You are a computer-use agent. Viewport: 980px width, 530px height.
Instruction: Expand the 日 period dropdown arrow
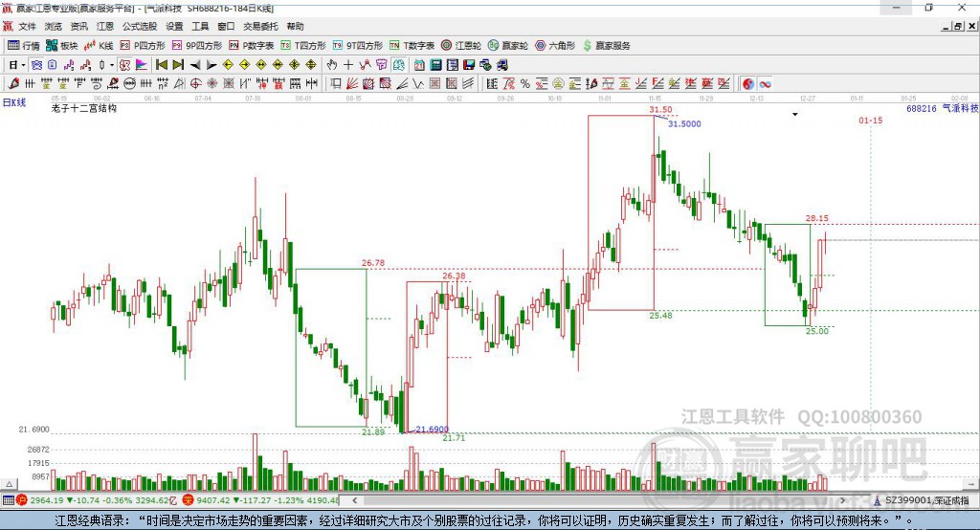click(23, 65)
